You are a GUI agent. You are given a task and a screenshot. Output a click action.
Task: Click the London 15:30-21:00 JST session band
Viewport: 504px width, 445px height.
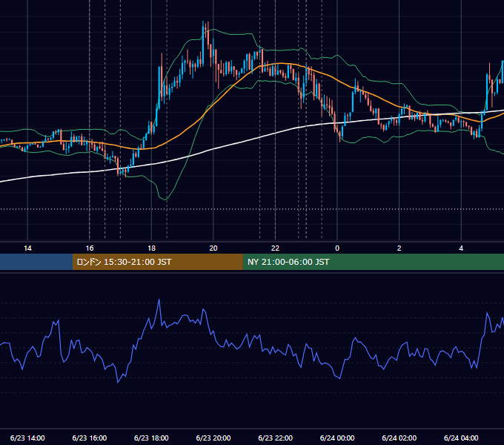click(x=157, y=262)
